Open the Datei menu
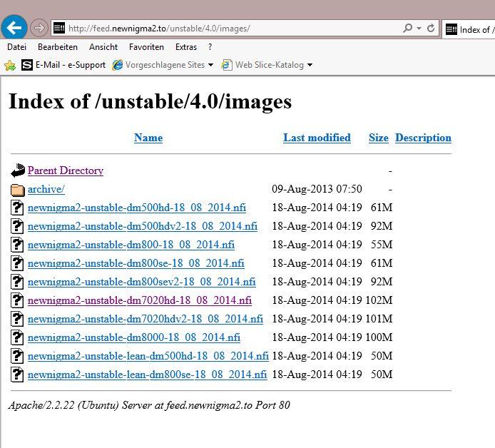This screenshot has height=448, width=495. 16,47
